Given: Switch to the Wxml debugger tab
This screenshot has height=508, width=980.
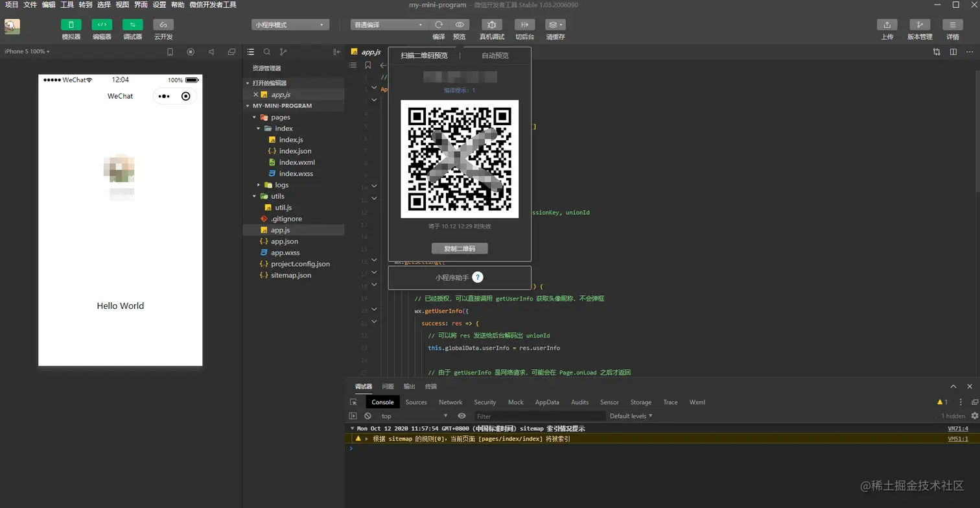Looking at the screenshot, I should [x=697, y=402].
